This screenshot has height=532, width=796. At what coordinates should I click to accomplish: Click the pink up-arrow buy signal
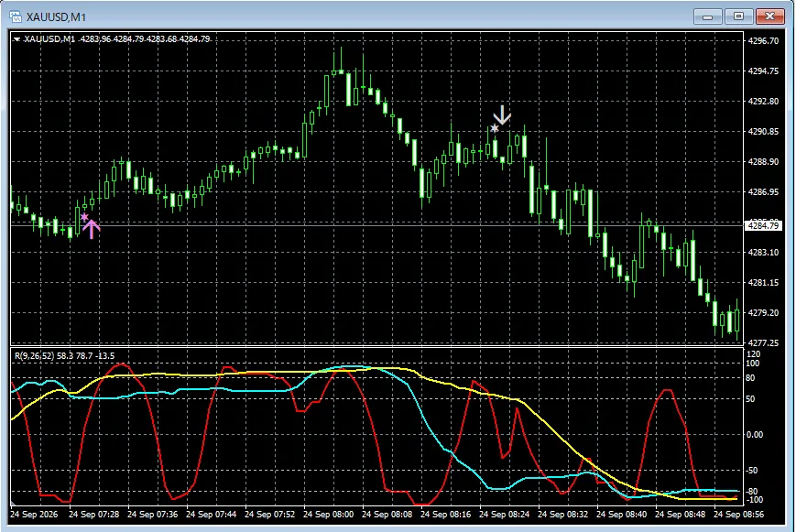click(92, 230)
